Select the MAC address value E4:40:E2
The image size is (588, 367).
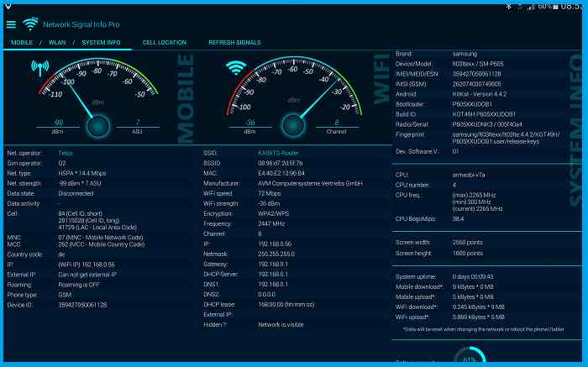point(281,173)
